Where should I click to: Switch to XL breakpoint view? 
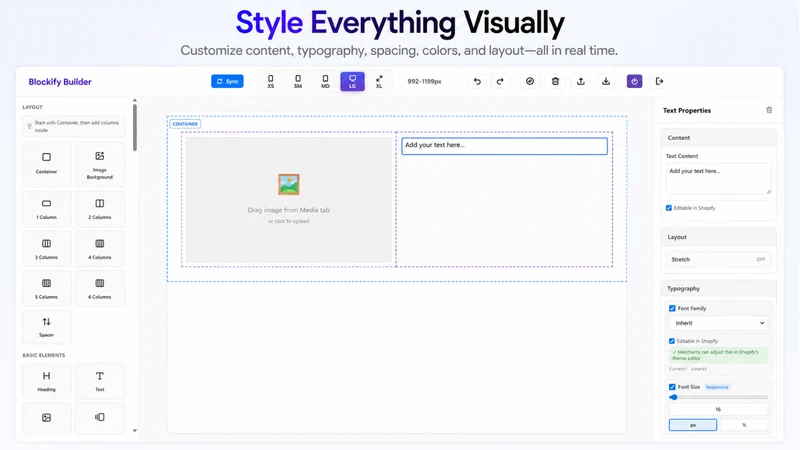click(x=379, y=81)
